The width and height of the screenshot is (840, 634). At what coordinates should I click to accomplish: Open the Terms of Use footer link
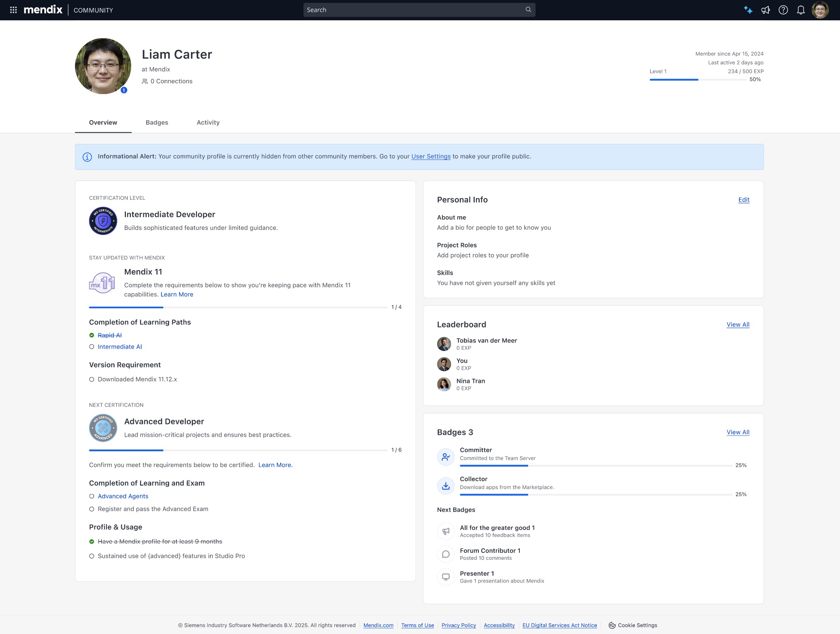pos(418,625)
